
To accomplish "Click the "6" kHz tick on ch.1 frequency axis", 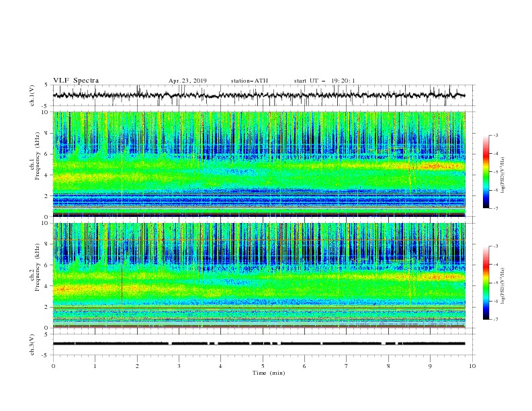I will click(48, 154).
